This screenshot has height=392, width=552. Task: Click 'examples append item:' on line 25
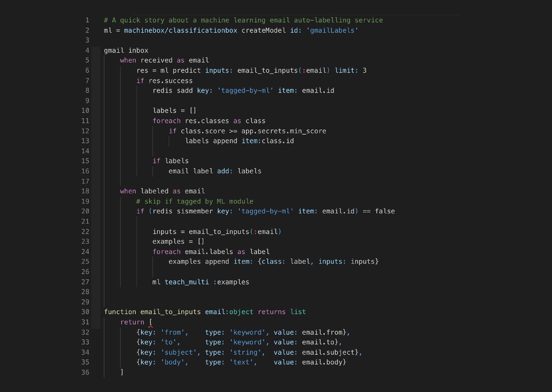pyautogui.click(x=211, y=262)
